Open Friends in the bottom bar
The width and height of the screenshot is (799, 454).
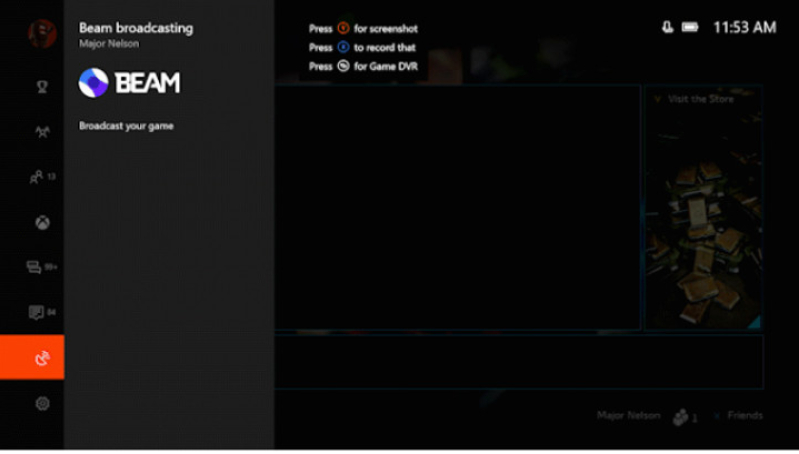pos(745,416)
